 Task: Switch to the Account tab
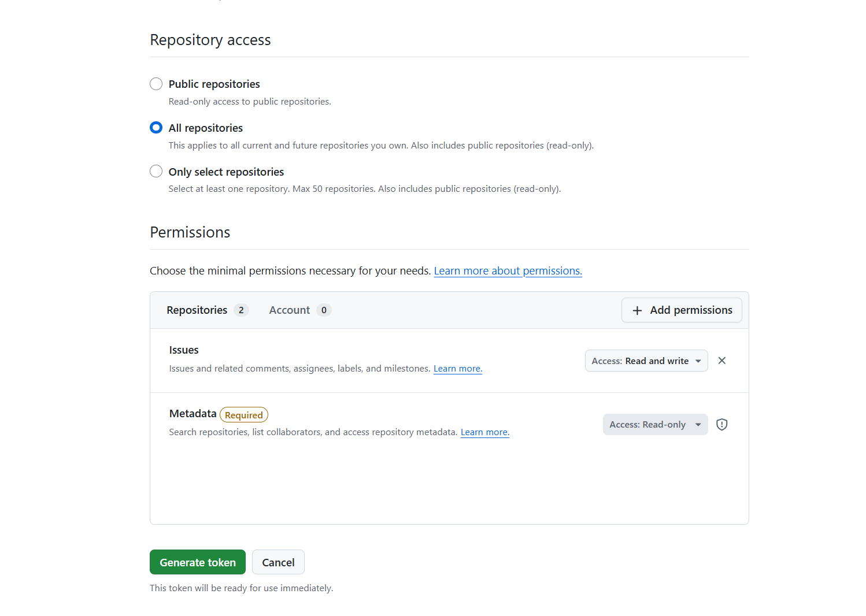pos(300,310)
